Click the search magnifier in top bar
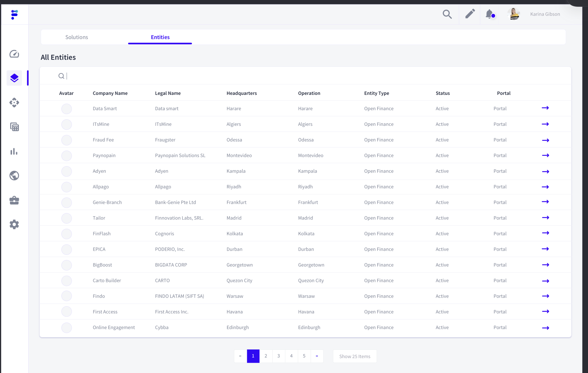588x373 pixels. coord(447,14)
